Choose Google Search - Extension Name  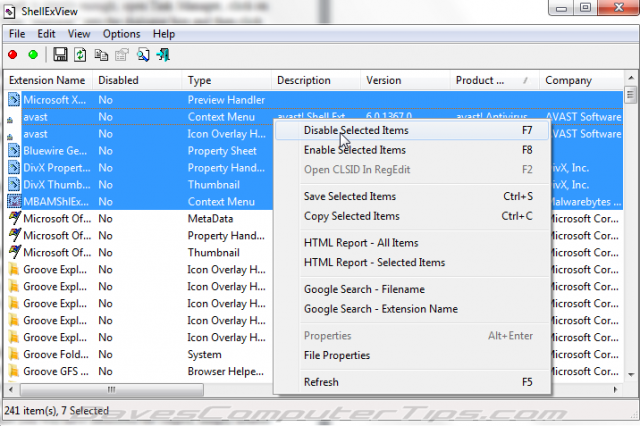point(411,309)
